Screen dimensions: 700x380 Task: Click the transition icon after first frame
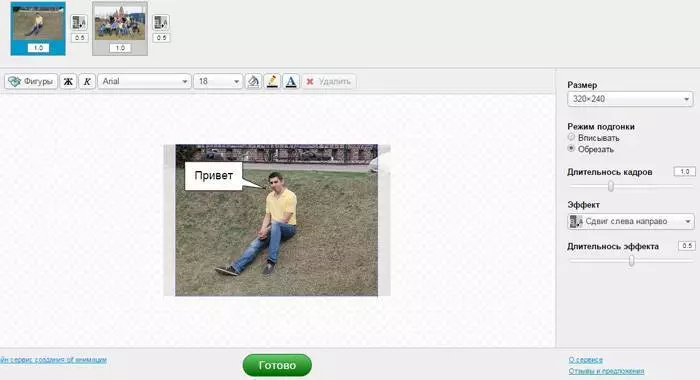(x=79, y=22)
